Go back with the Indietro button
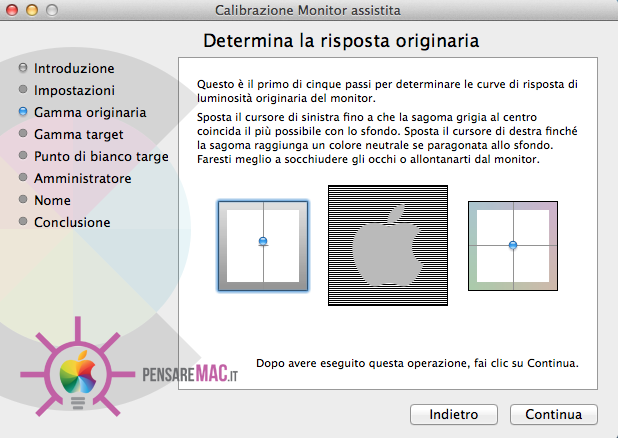 (x=454, y=414)
